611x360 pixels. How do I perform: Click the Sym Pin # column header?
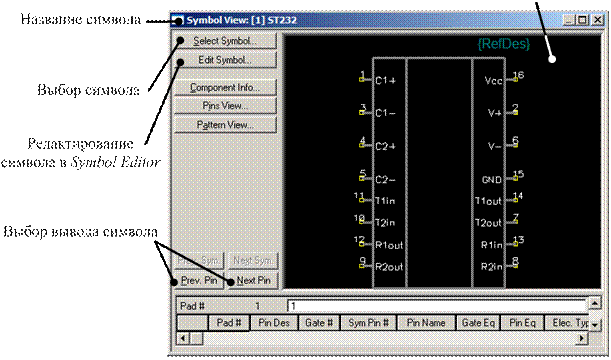(369, 323)
